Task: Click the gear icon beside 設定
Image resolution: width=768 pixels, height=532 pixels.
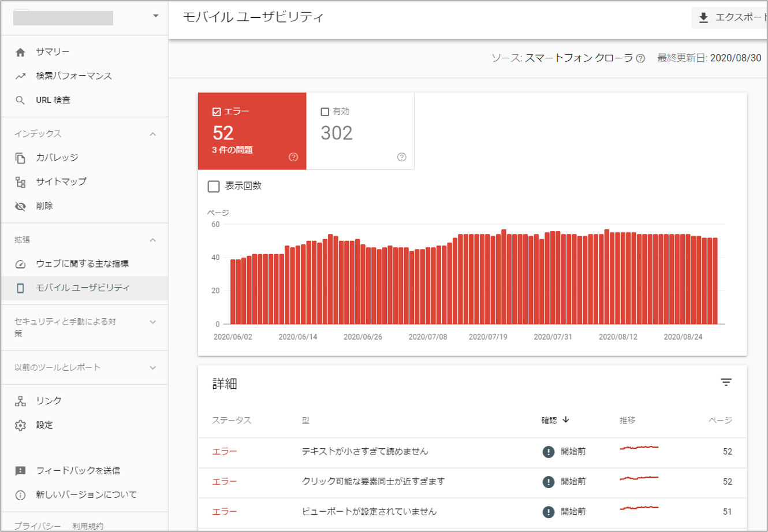Action: click(20, 425)
